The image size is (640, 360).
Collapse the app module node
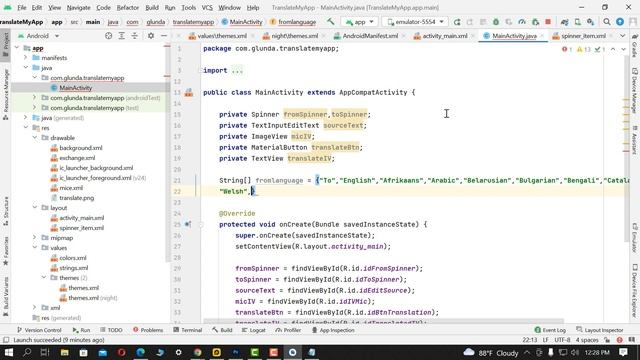coord(17,48)
